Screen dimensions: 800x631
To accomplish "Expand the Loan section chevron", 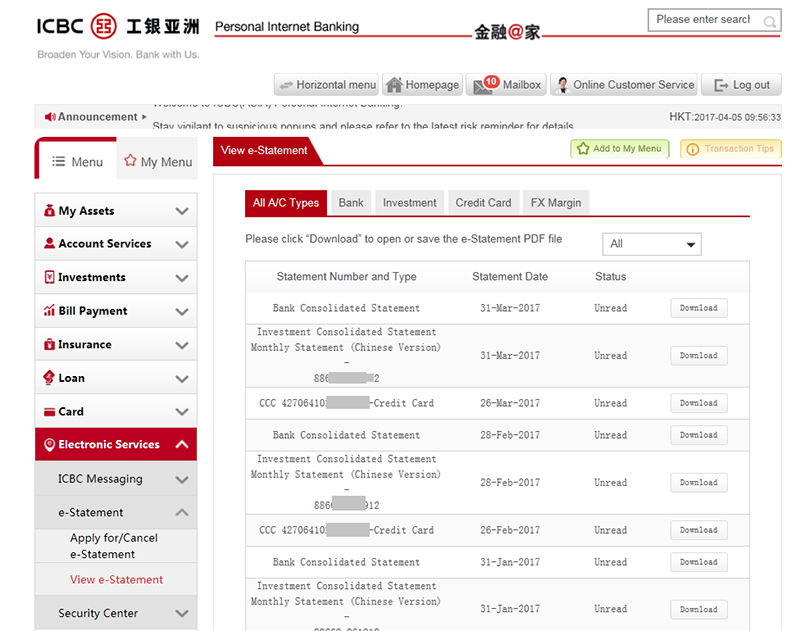I will click(x=182, y=378).
